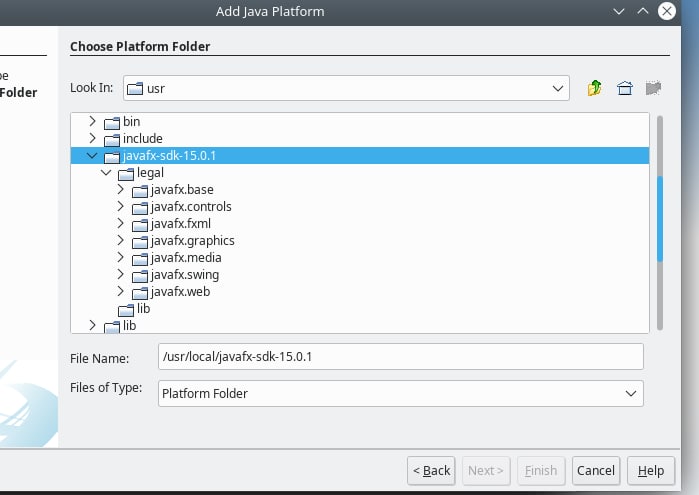Click the javafx.web folder icon
The height and width of the screenshot is (495, 699).
[x=140, y=293]
